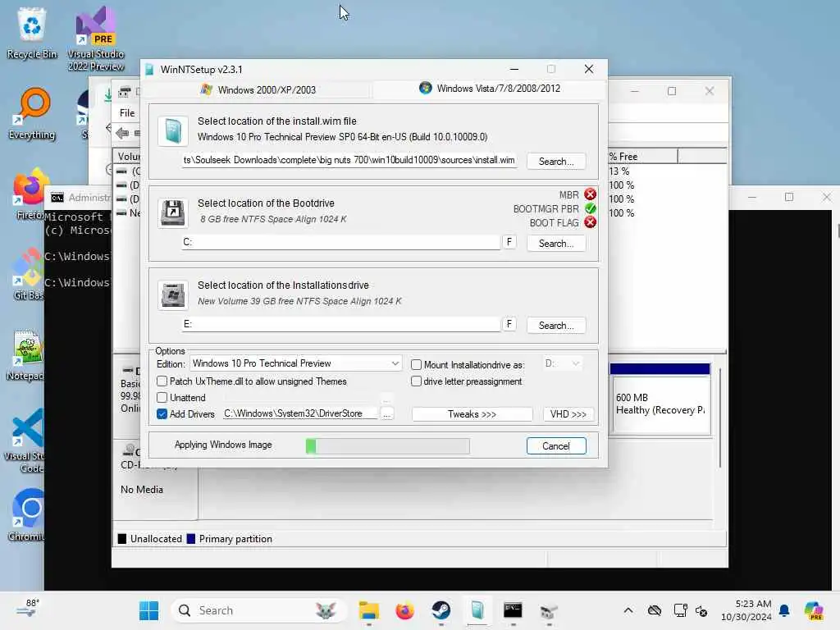Viewport: 840px width, 630px height.
Task: Open the Edition dropdown list
Action: click(295, 363)
